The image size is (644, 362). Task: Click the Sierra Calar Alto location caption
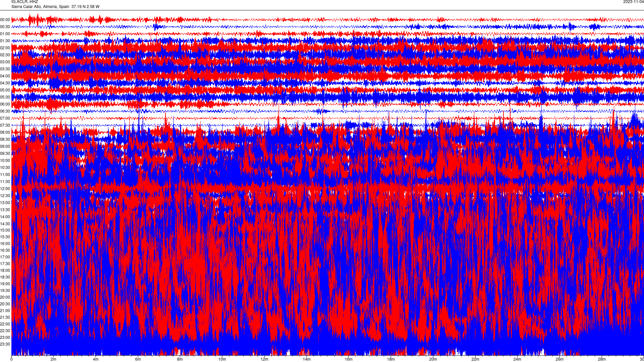click(55, 7)
